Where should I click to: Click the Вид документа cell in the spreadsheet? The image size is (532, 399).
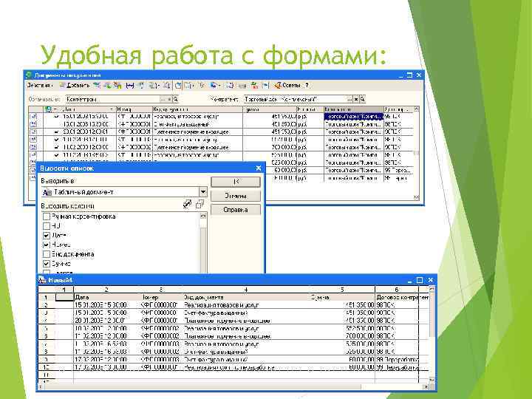click(246, 297)
